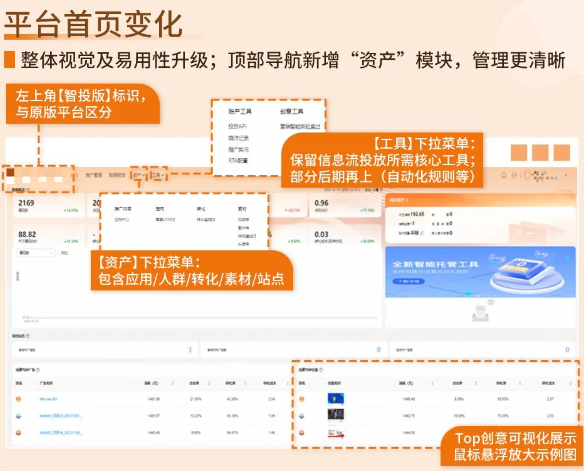Click the silver rank medal in top creatives table
This screenshot has height=471, width=584.
tap(302, 416)
